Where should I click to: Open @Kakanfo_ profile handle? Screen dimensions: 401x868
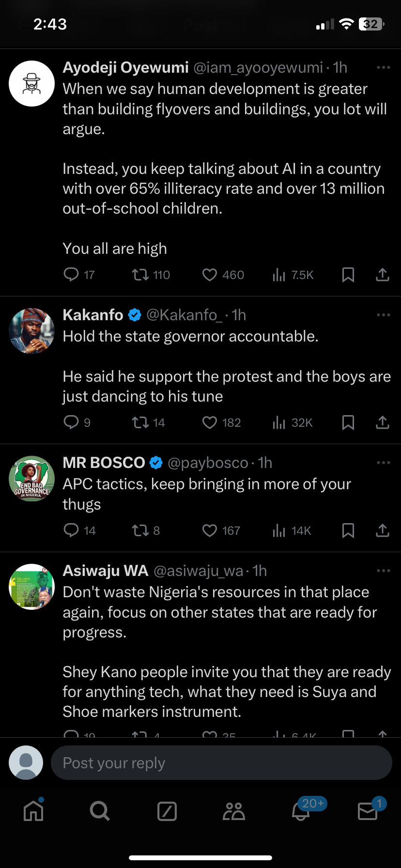(x=184, y=315)
